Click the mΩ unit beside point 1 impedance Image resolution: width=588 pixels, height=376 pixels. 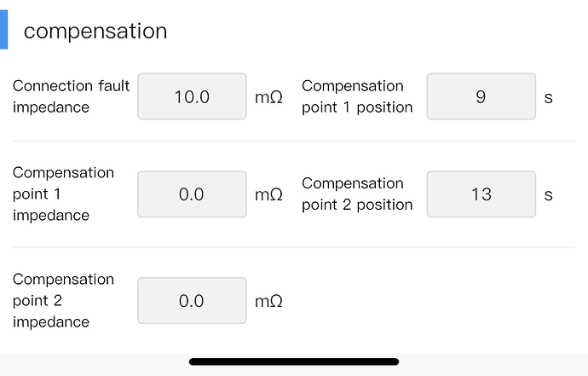coord(268,195)
